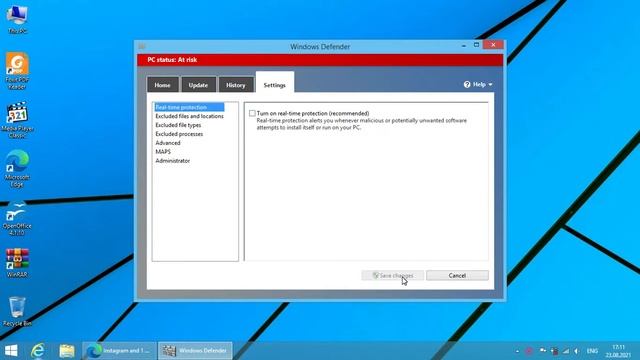Maximize the Windows Defender window

(x=476, y=45)
